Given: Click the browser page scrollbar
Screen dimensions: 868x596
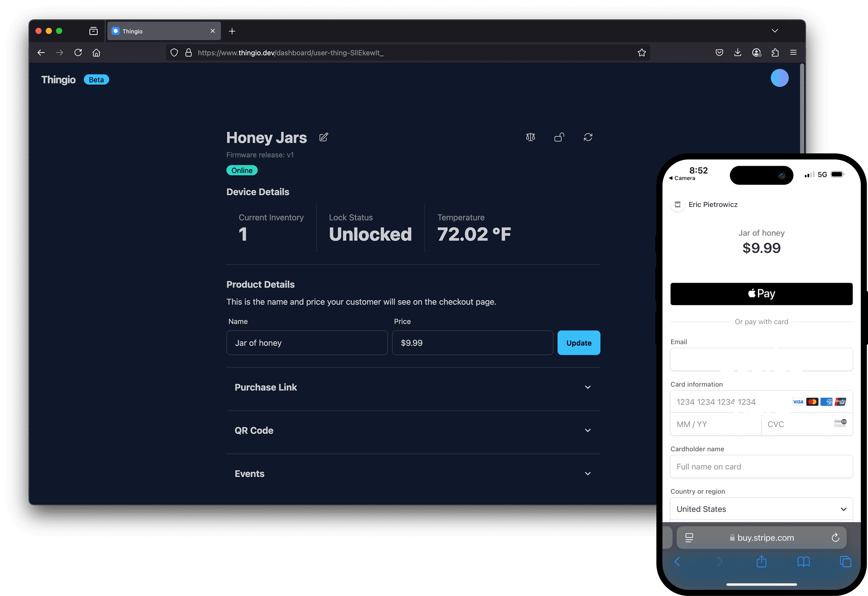Looking at the screenshot, I should coord(802,108).
